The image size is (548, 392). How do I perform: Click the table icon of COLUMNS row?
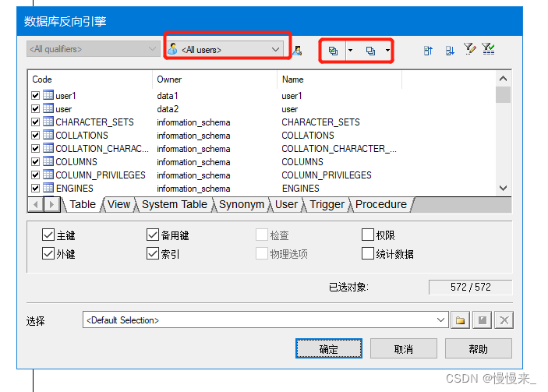coord(48,161)
